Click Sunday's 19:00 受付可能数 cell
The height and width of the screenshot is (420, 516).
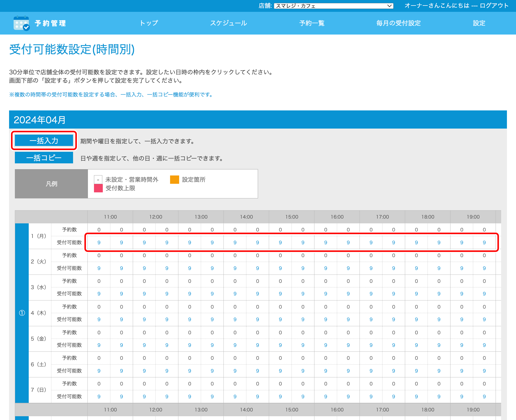click(x=462, y=397)
